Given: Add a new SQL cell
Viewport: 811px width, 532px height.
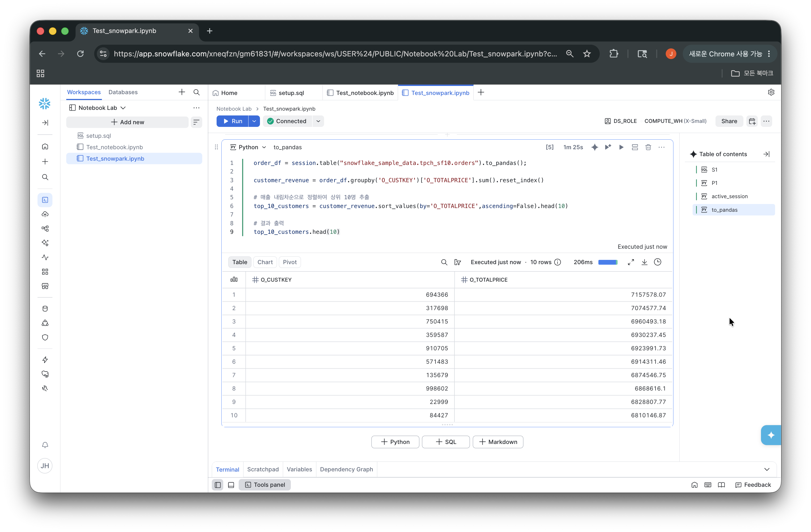Looking at the screenshot, I should tap(446, 442).
